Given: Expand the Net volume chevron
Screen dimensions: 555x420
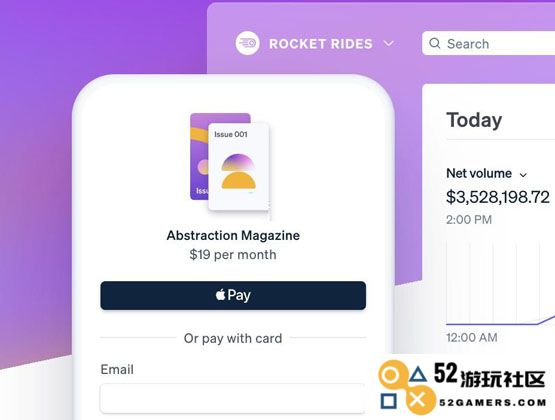Looking at the screenshot, I should (523, 174).
